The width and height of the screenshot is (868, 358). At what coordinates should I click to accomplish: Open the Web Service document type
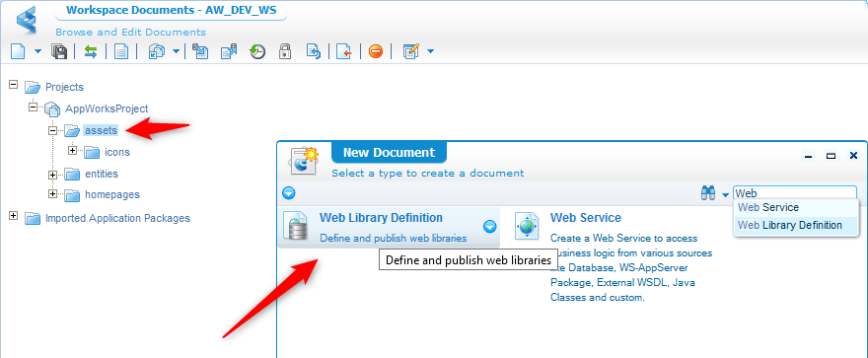(x=586, y=217)
